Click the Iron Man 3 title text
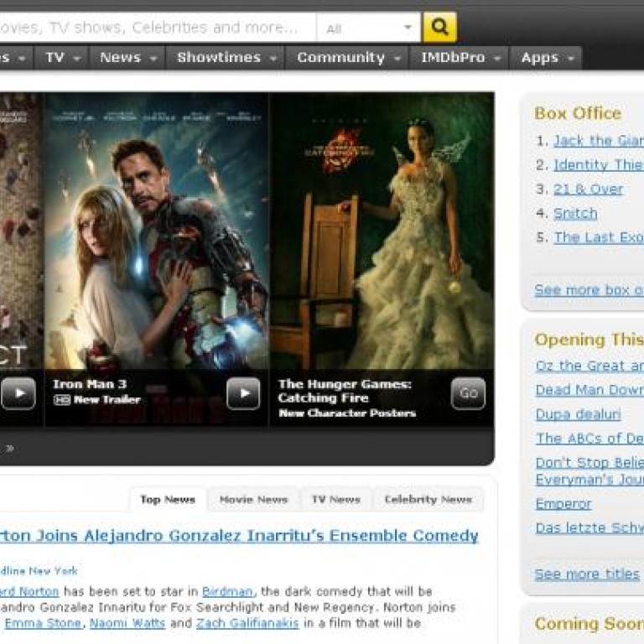644x644 pixels. click(90, 384)
